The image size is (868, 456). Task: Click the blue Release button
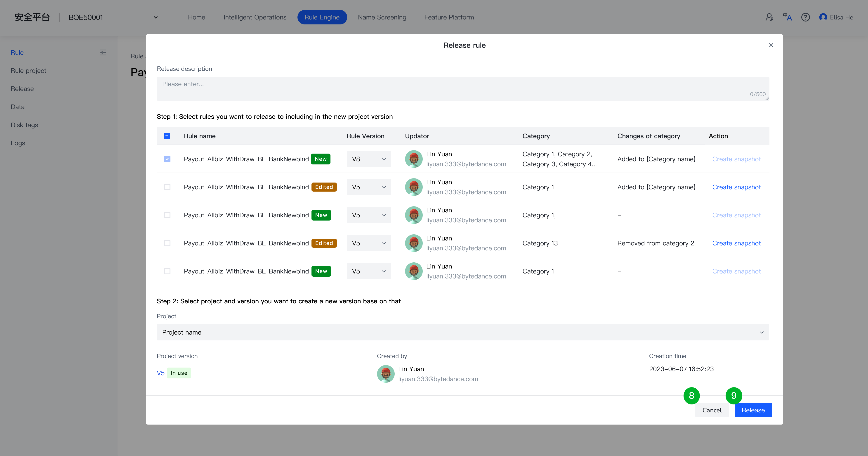pos(753,410)
